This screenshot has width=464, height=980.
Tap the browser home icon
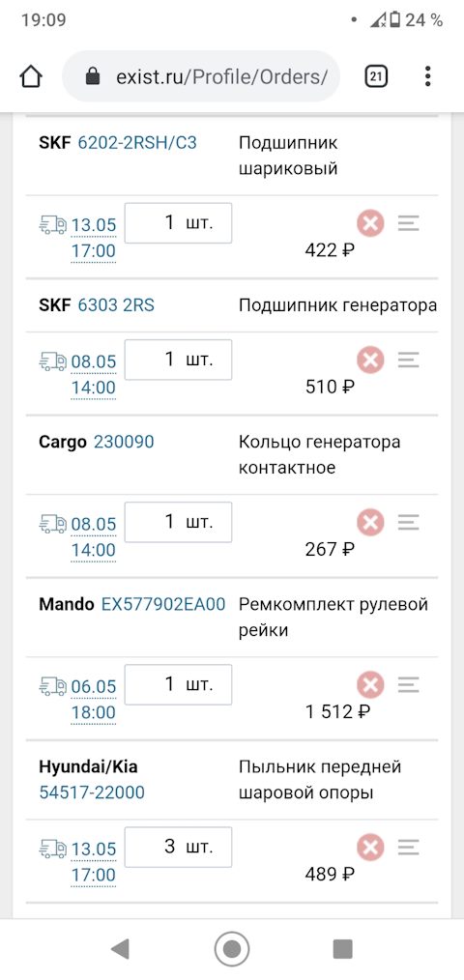tap(31, 77)
